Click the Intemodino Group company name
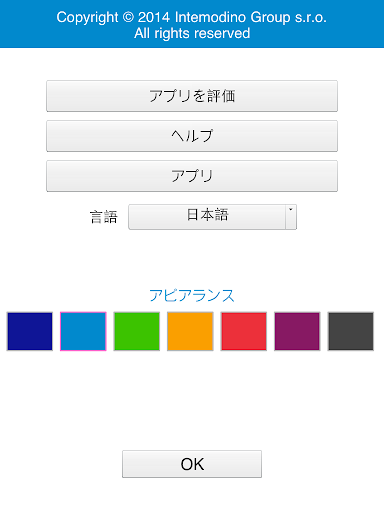The height and width of the screenshot is (512, 384). (233, 17)
